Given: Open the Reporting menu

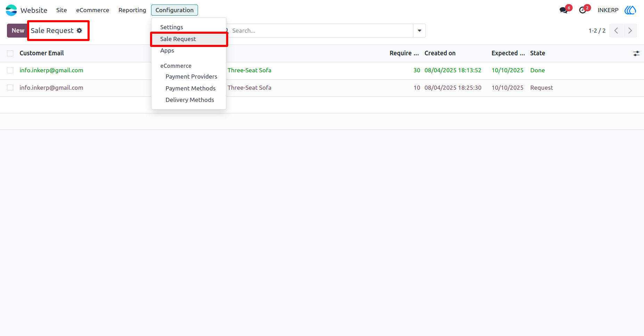Looking at the screenshot, I should (132, 10).
